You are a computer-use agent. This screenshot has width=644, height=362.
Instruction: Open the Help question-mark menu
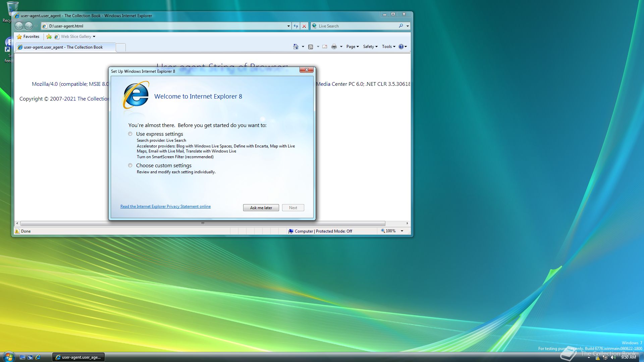[402, 47]
